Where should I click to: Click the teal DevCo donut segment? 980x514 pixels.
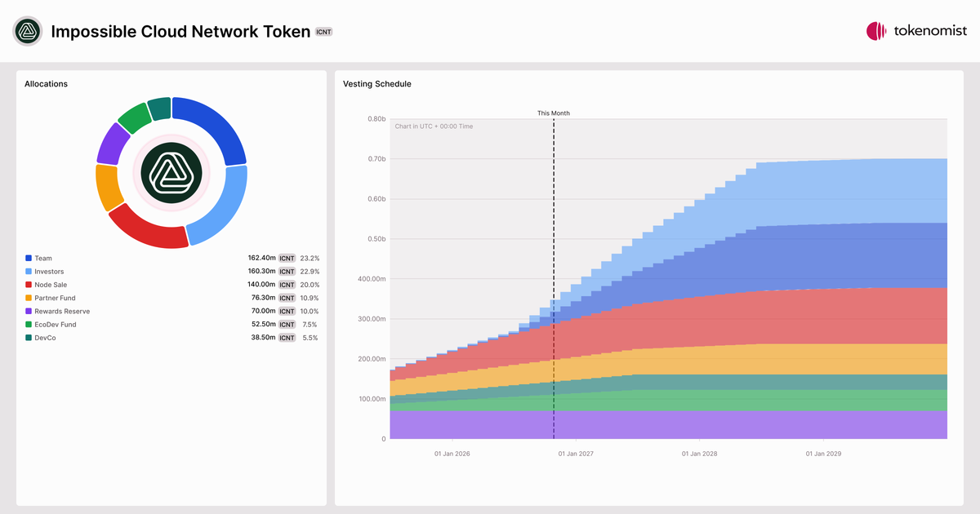[x=160, y=108]
